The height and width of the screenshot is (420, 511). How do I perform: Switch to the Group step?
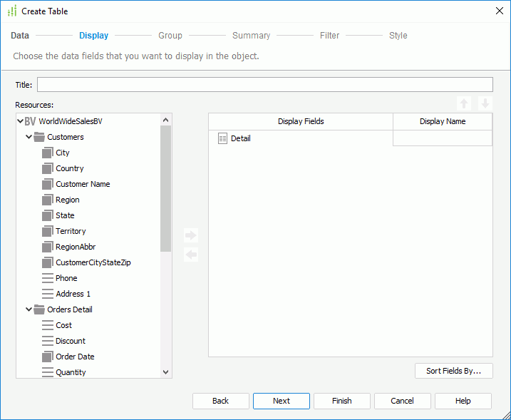pos(170,36)
